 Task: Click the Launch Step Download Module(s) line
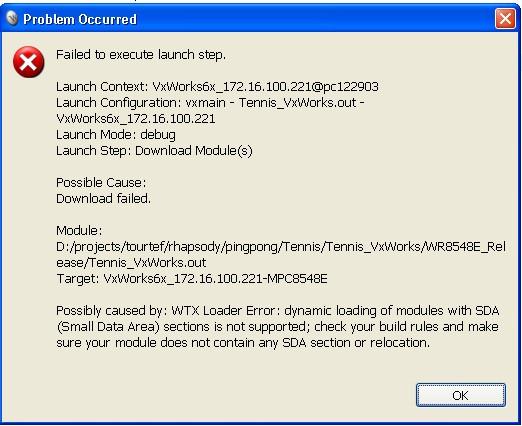pos(154,151)
